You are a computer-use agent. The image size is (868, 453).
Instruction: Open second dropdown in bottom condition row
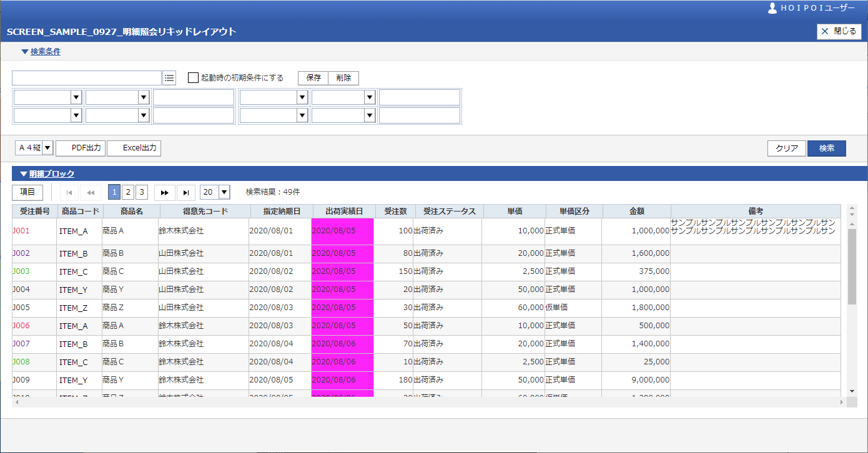(144, 115)
